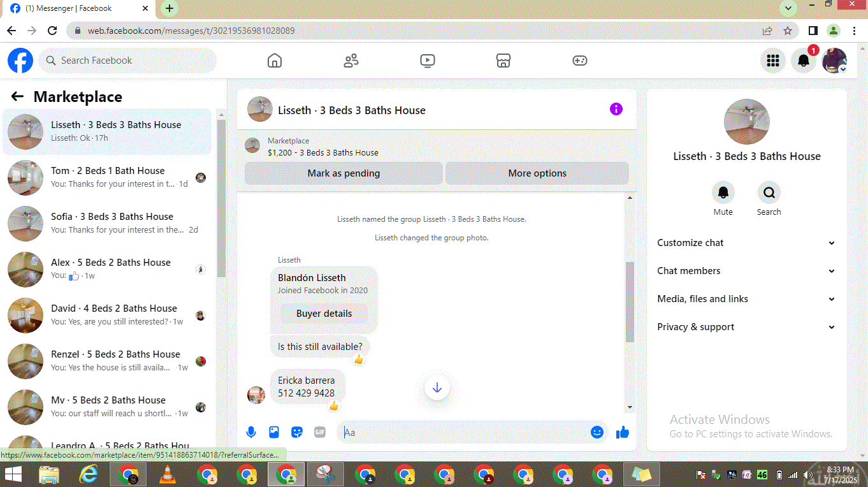Reload the browser page

(x=53, y=31)
